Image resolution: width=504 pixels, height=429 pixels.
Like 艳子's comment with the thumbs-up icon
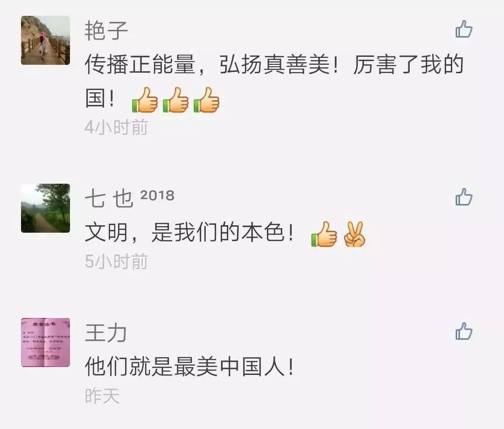(x=464, y=29)
